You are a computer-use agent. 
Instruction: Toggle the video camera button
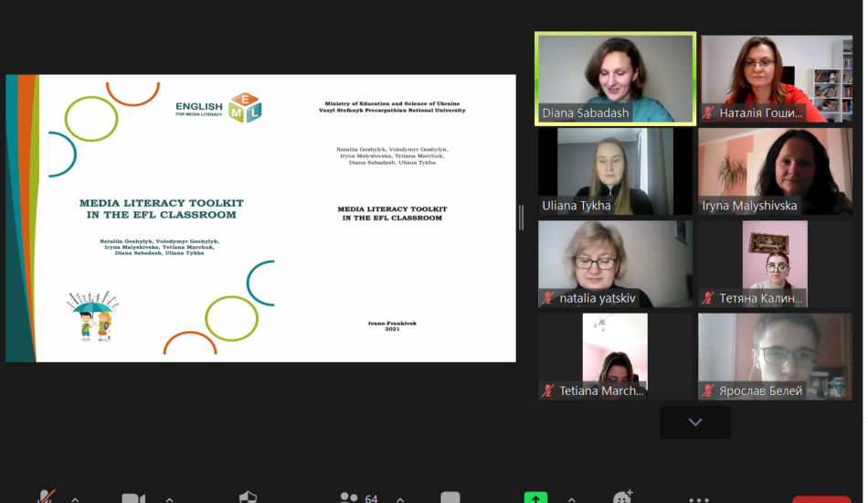[x=133, y=498]
